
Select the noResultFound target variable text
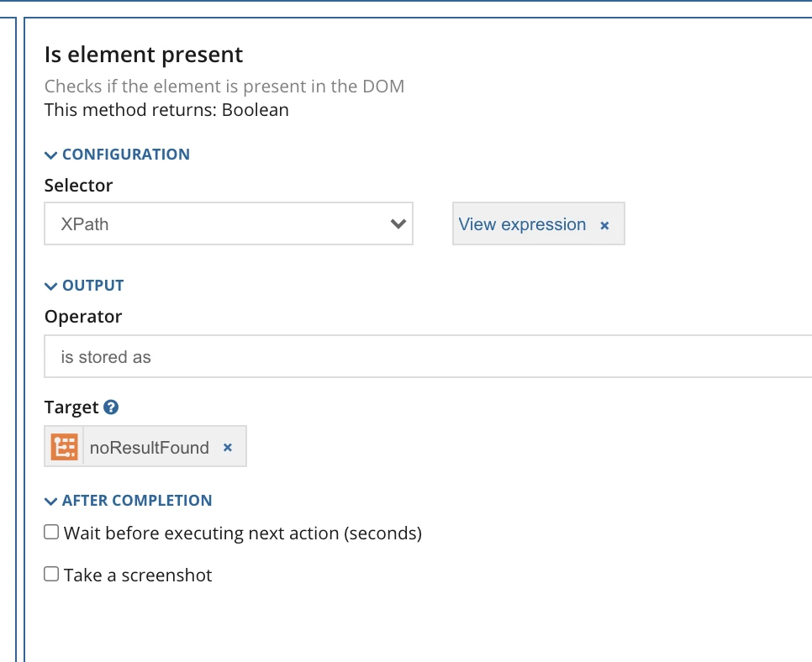[149, 447]
